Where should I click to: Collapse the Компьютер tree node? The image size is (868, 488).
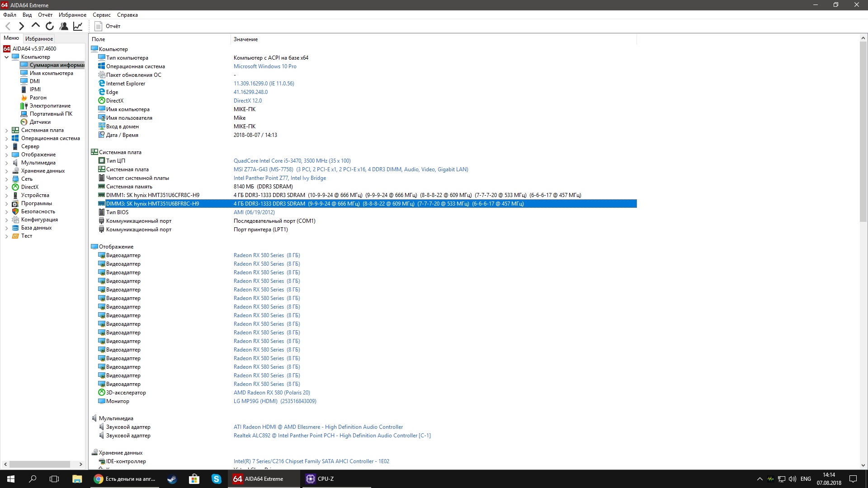(7, 57)
